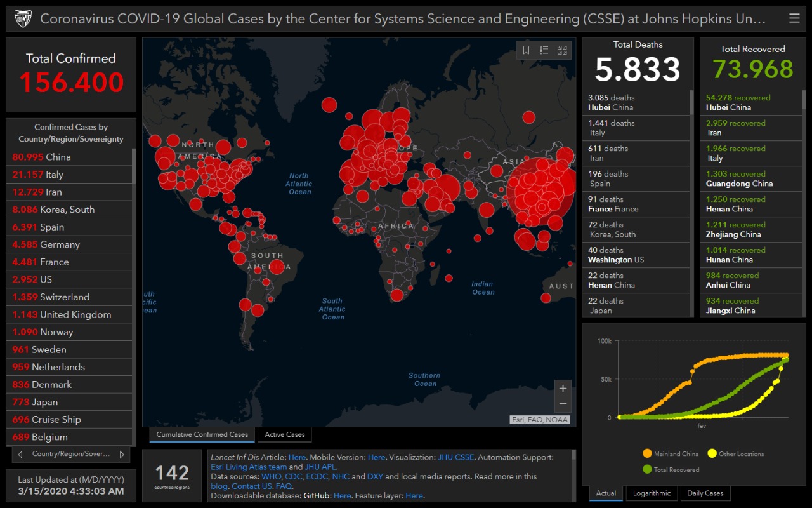The height and width of the screenshot is (508, 812).
Task: Open the Mobile Version Here link
Action: (x=376, y=457)
